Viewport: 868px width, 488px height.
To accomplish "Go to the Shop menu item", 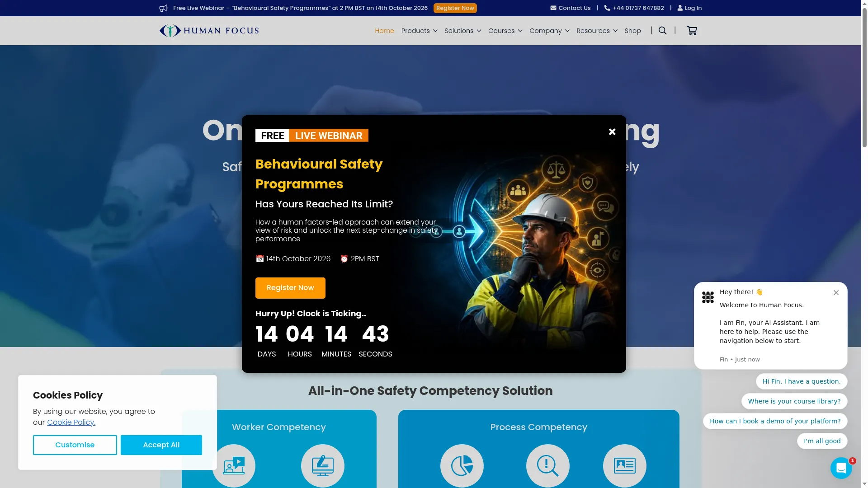I will 632,31.
